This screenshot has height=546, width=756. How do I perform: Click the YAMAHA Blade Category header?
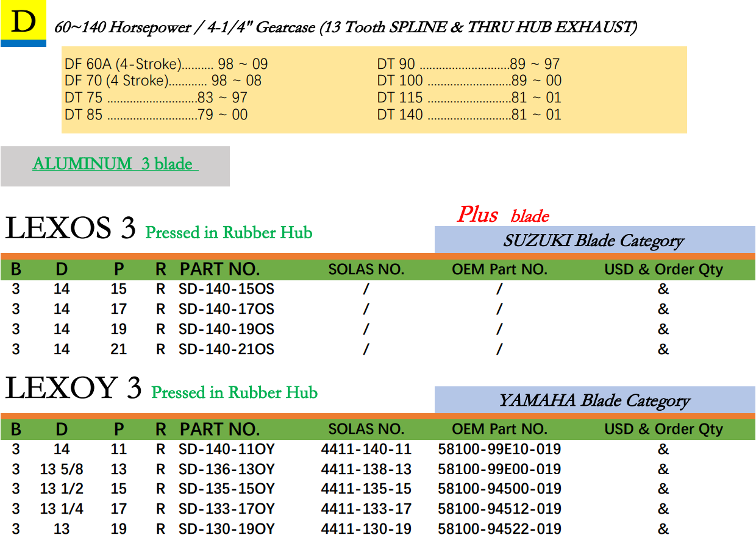pos(594,400)
